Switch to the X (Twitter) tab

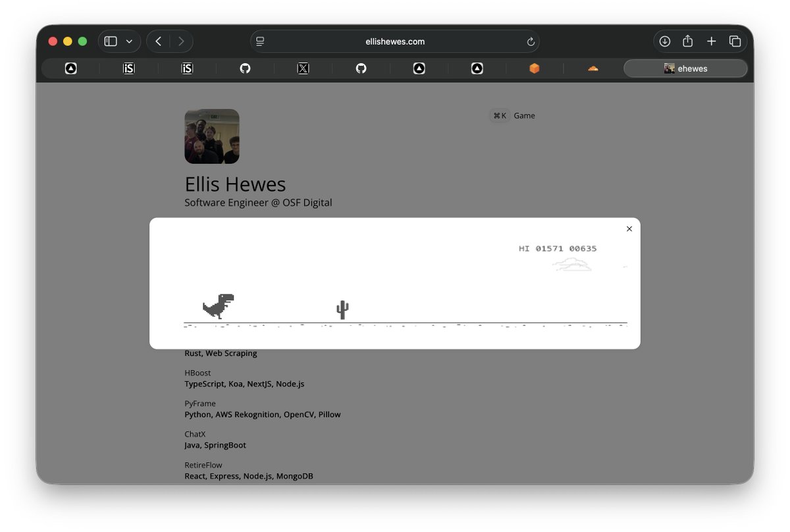(x=303, y=68)
